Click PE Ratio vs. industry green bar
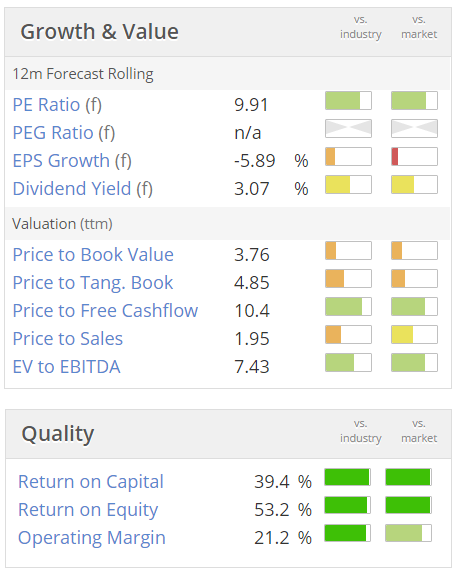The image size is (461, 574). 348,101
